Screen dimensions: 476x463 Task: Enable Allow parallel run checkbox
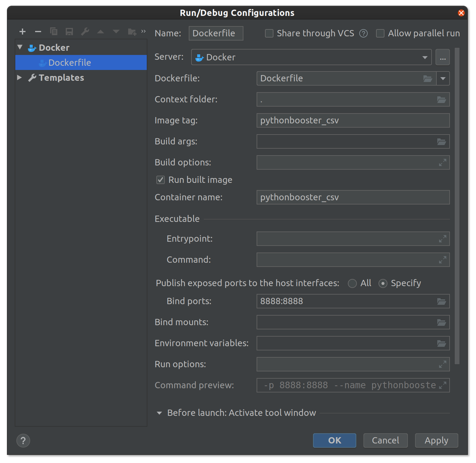tap(380, 33)
